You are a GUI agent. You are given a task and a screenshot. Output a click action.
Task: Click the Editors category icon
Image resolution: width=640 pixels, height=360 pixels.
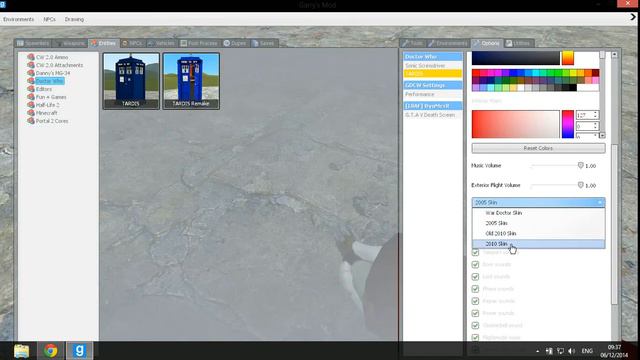(31, 89)
